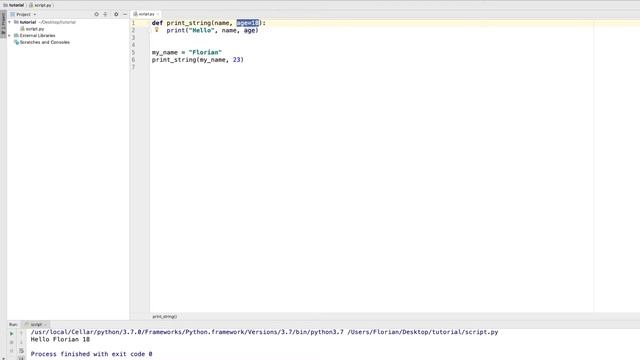Click the highlighted age=18 parameter
The height and width of the screenshot is (360, 640).
tap(248, 23)
